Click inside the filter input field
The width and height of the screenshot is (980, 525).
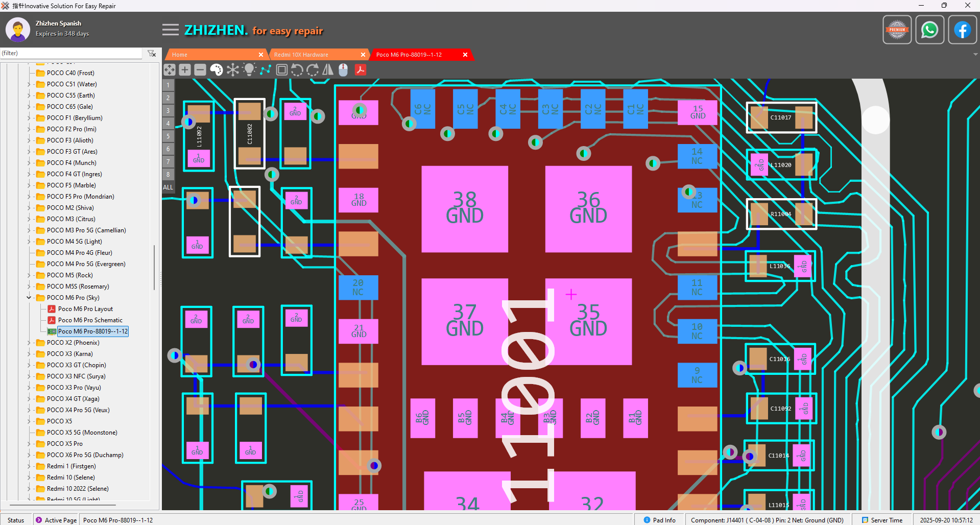(x=71, y=53)
